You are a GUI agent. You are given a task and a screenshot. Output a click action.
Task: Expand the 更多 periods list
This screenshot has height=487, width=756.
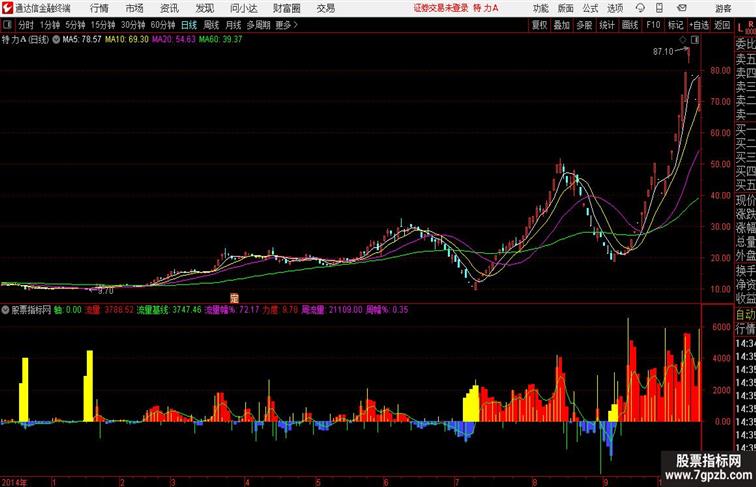click(287, 25)
